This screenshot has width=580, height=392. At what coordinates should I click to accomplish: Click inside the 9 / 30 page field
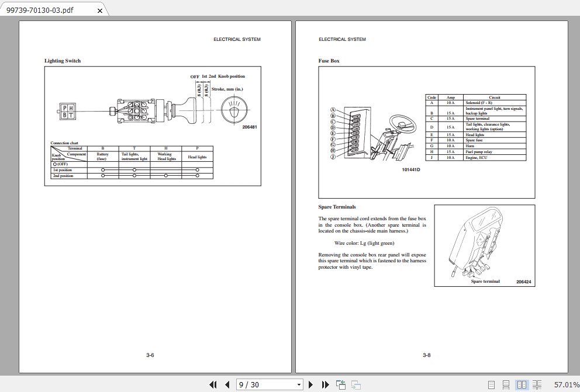257,384
